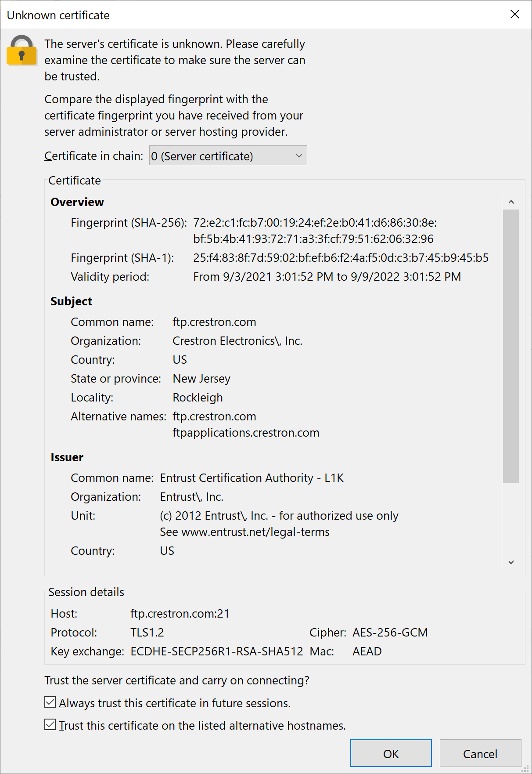Click the Unknown certificate title bar
The height and width of the screenshot is (774, 532).
(219, 15)
